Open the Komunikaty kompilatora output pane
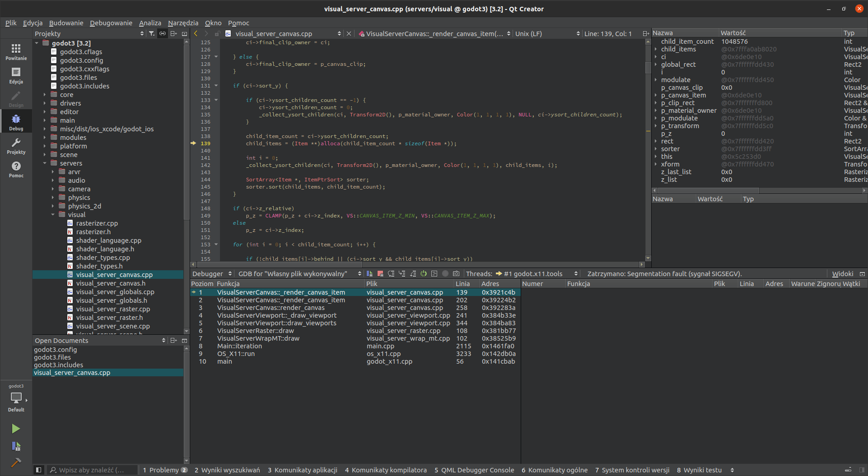Image resolution: width=868 pixels, height=476 pixels. pos(386,470)
